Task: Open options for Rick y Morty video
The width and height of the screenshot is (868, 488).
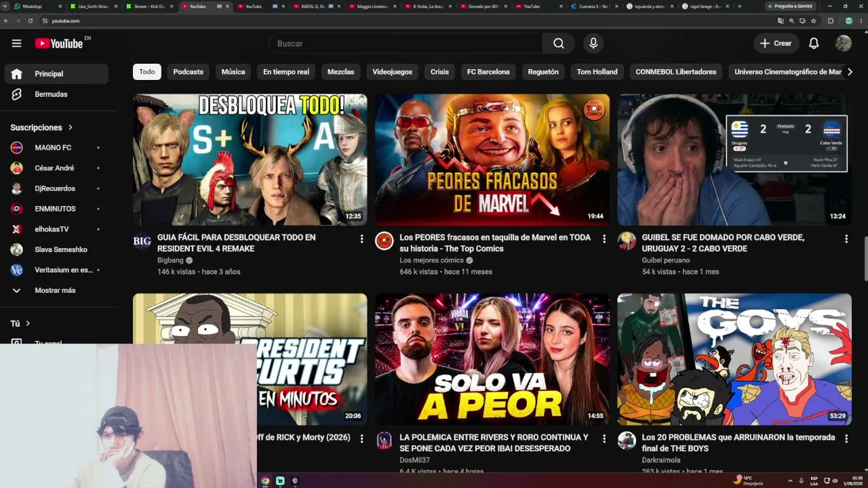Action: (361, 439)
